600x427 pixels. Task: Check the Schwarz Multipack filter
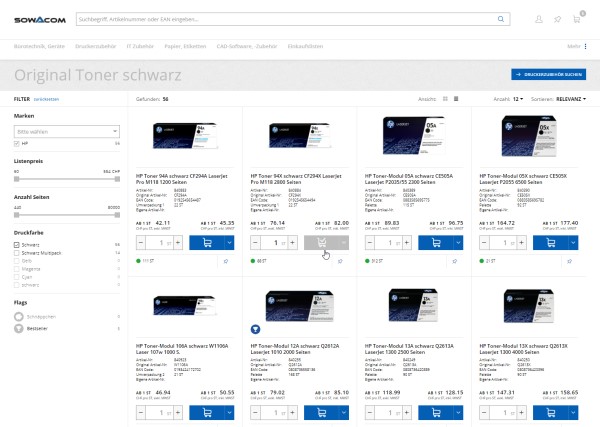pyautogui.click(x=16, y=253)
